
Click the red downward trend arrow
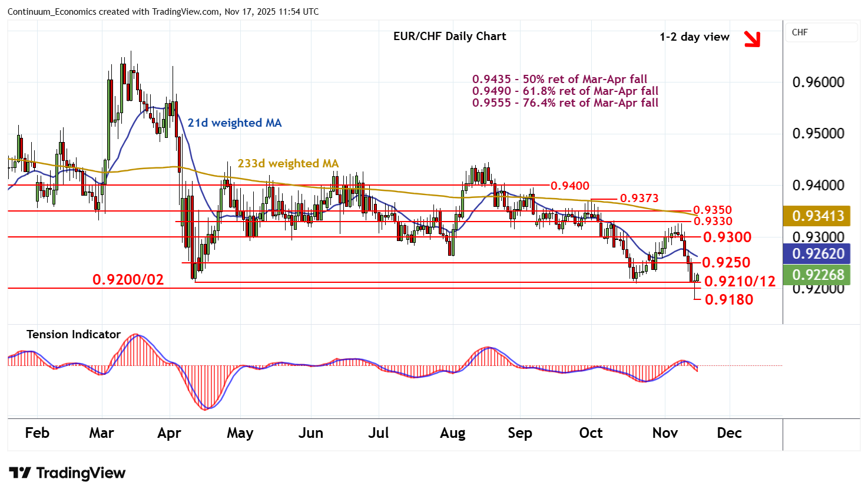point(751,39)
